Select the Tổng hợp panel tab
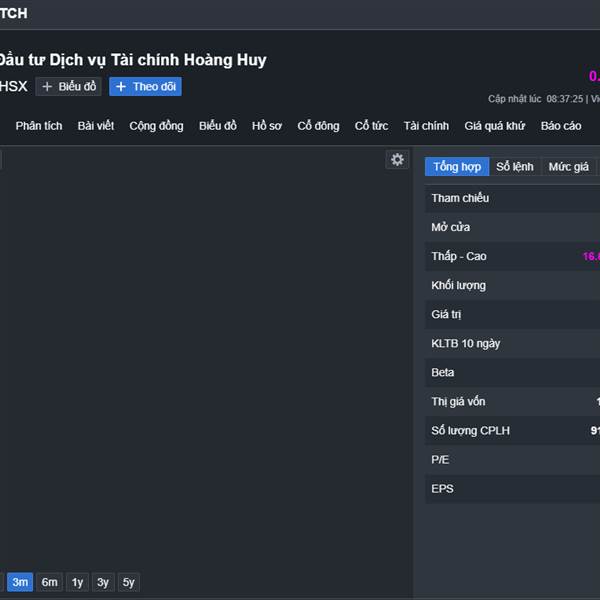600x600 pixels. pos(457,166)
